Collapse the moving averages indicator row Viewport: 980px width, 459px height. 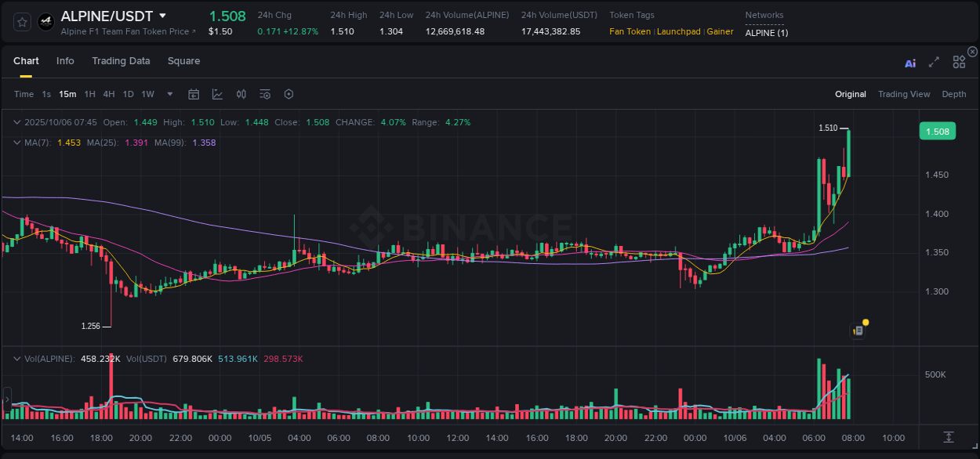coord(16,143)
